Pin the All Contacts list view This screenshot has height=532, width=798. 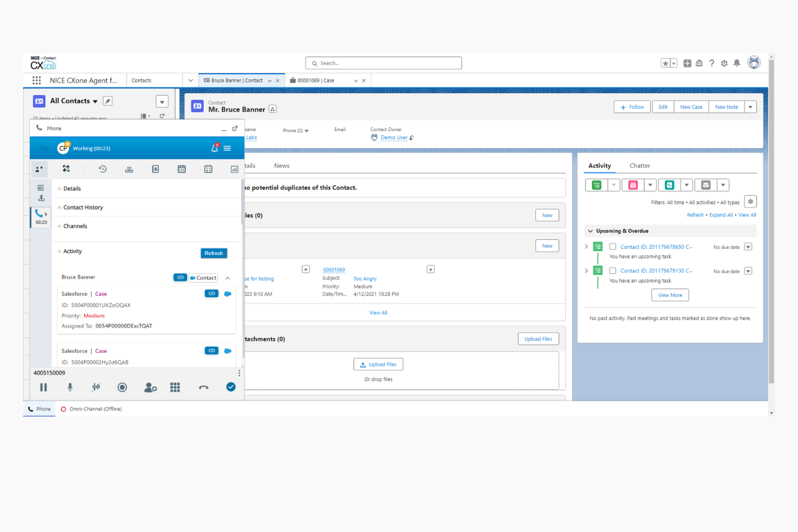108,101
